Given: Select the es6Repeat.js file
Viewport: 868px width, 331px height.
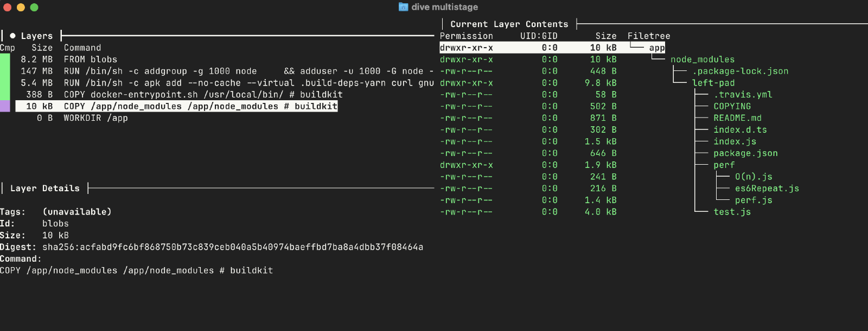Looking at the screenshot, I should (767, 189).
